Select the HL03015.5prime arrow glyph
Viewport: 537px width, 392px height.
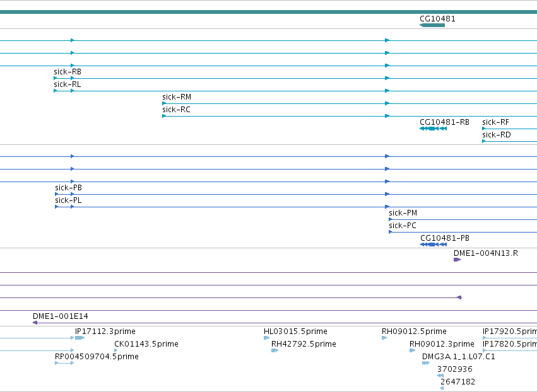266,338
